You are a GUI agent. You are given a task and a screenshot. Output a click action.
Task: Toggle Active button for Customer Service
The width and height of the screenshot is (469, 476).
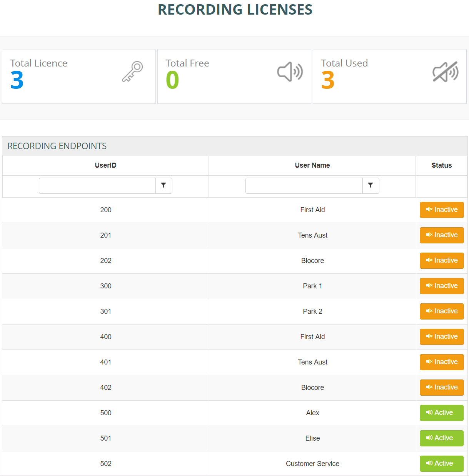[x=441, y=464]
